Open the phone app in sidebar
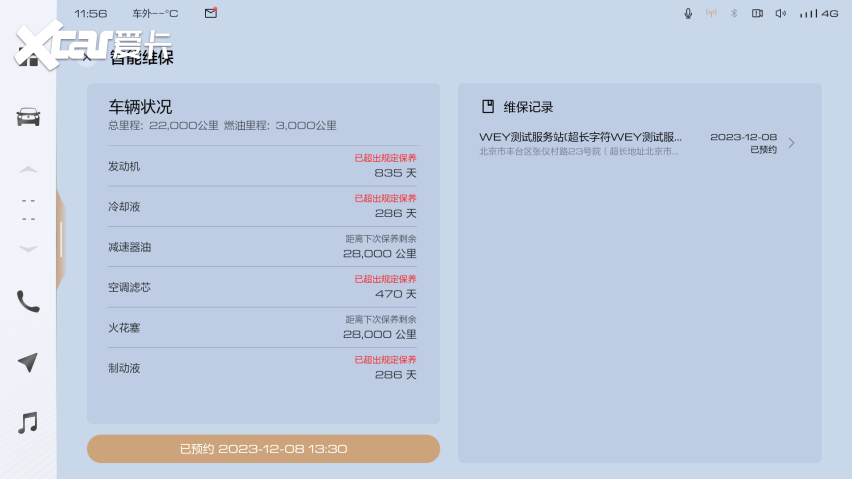This screenshot has width=852, height=479. (28, 301)
